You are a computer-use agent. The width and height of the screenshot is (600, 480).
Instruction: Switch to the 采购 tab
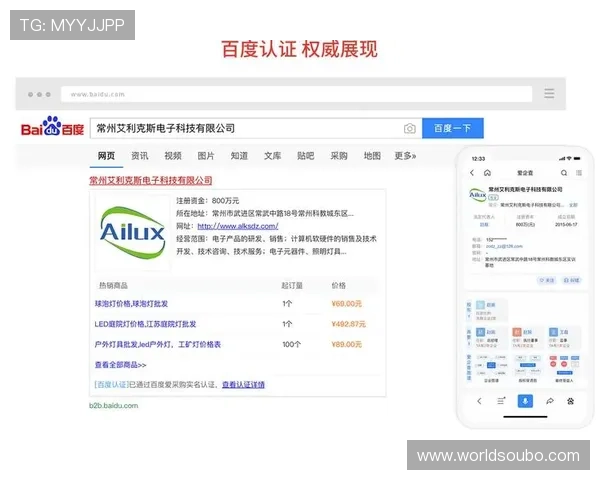[339, 156]
